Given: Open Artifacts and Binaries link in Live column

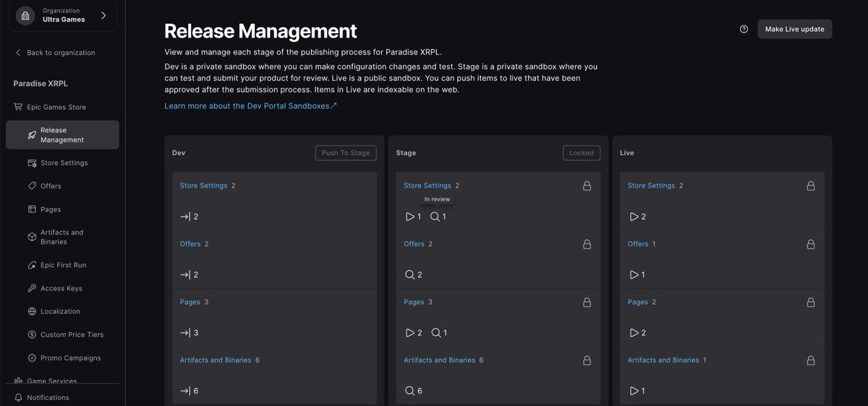Looking at the screenshot, I should pyautogui.click(x=663, y=360).
